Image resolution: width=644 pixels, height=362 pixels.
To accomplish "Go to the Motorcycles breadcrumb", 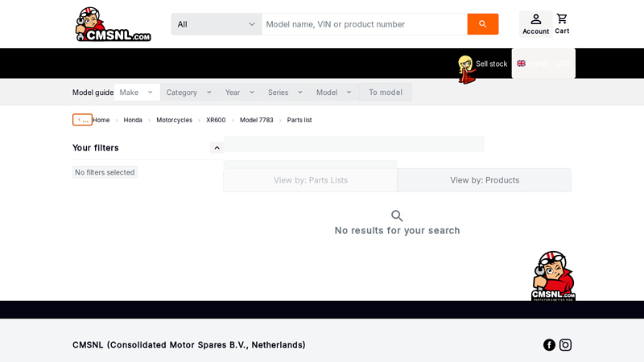I will [174, 120].
